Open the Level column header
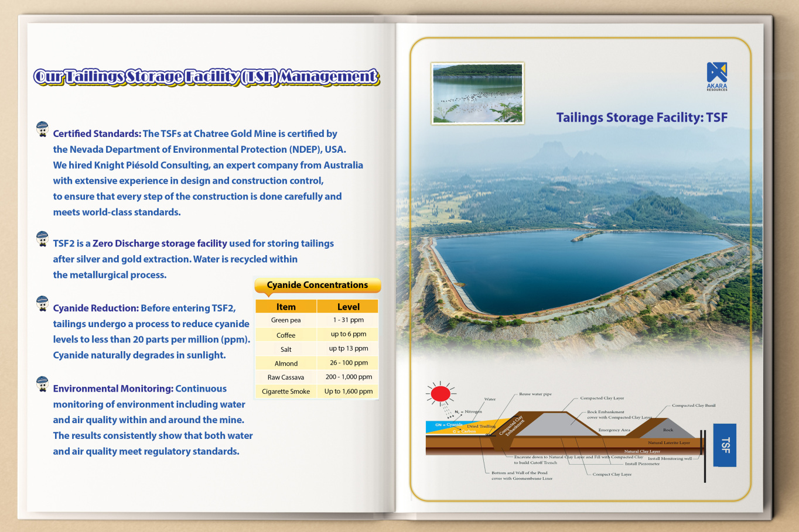Viewport: 799px width, 532px height. pyautogui.click(x=348, y=306)
